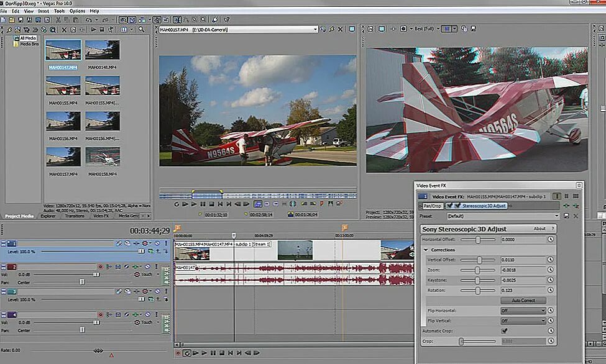Image resolution: width=606 pixels, height=364 pixels.
Task: Open the trimmer media history dropdown
Action: pos(315,29)
